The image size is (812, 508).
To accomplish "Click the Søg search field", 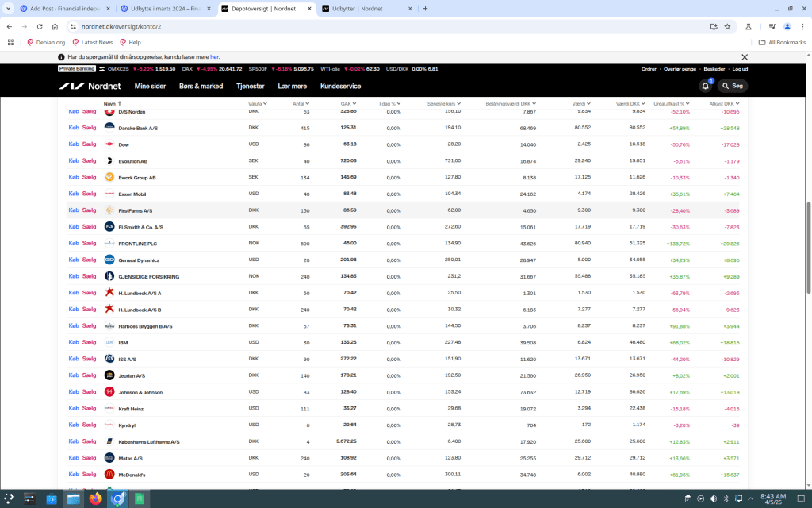I will [733, 86].
